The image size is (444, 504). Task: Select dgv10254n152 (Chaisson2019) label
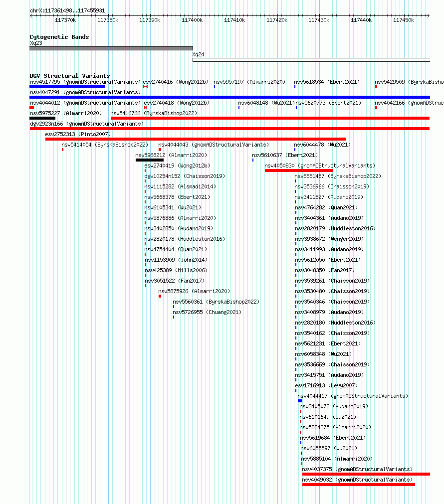(x=185, y=176)
